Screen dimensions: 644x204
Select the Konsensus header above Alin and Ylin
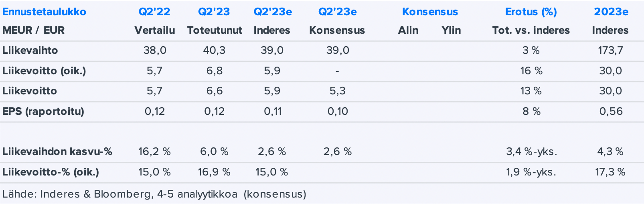point(430,12)
